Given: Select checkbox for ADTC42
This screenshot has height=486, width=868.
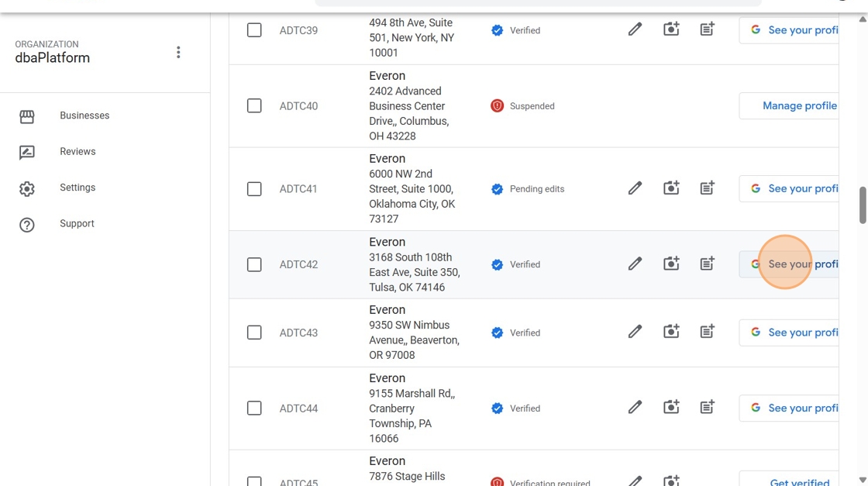Looking at the screenshot, I should [x=254, y=264].
